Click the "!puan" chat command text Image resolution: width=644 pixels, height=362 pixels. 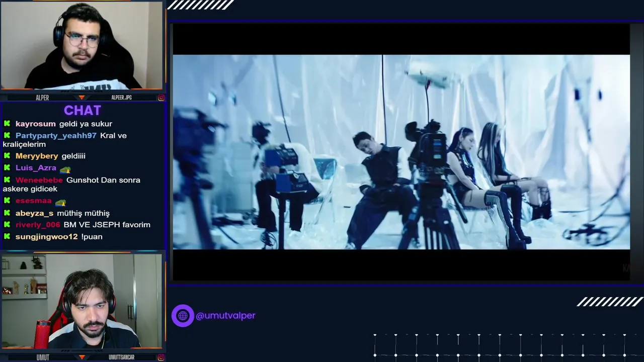92,236
